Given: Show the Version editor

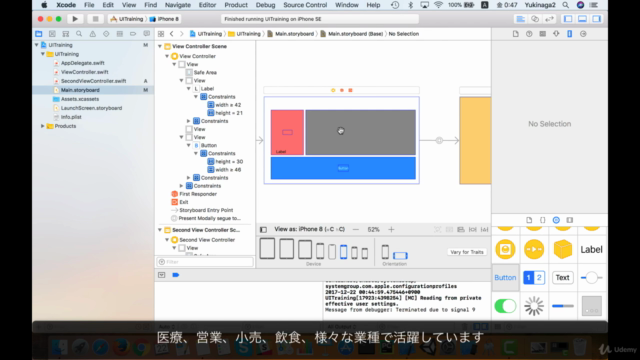Looking at the screenshot, I should point(549,19).
